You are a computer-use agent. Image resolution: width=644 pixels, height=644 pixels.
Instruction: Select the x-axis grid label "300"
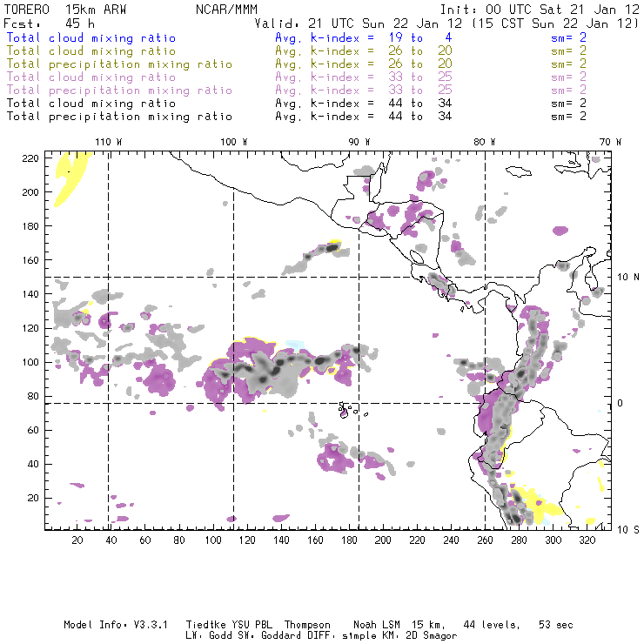(553, 540)
